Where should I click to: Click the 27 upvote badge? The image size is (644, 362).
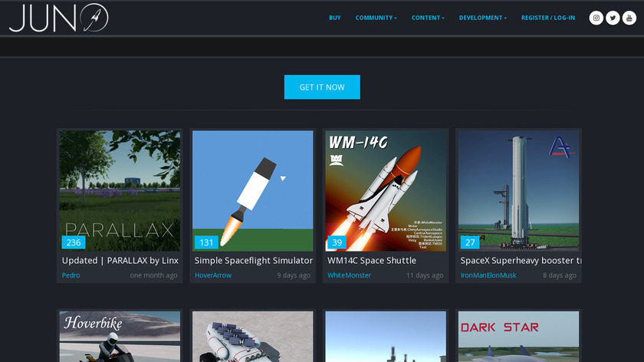pos(470,242)
